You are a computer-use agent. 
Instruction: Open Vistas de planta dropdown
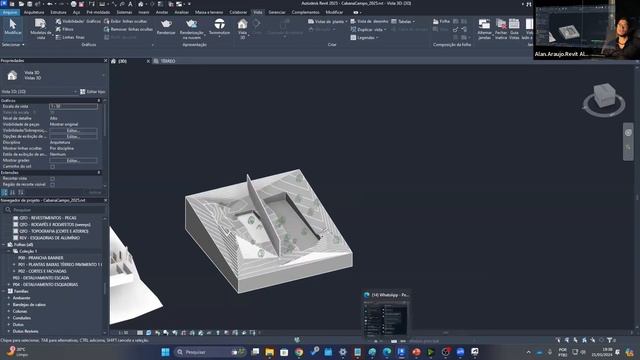328,21
